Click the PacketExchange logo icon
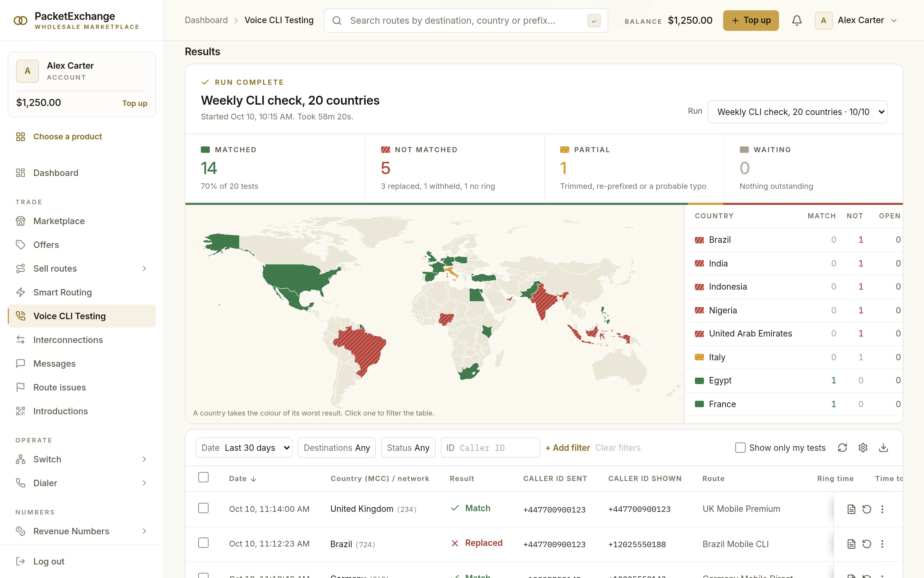This screenshot has width=924, height=578. click(x=21, y=20)
